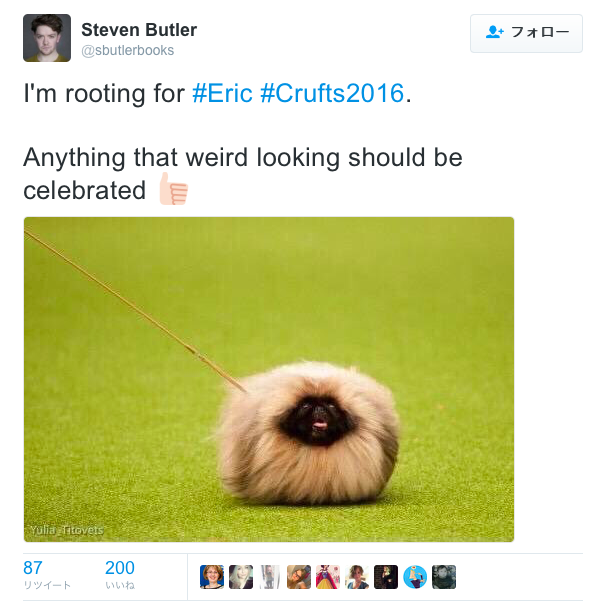Open the tilted woman with glasses avatar
Viewport: 603px width, 612px height.
click(299, 577)
